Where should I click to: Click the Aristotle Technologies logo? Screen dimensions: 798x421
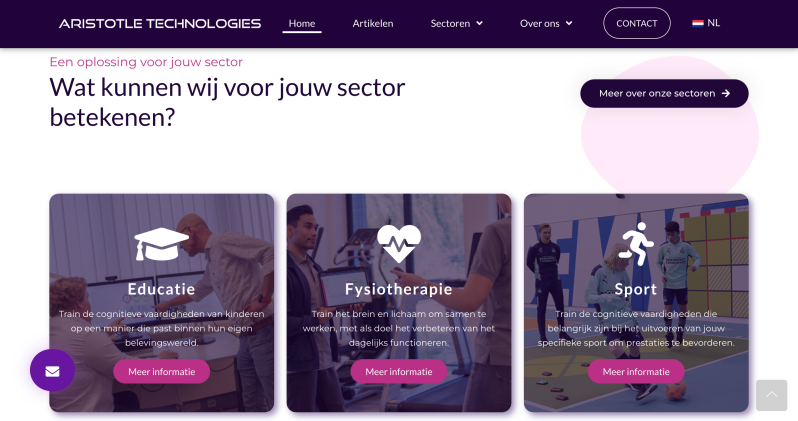[x=160, y=23]
